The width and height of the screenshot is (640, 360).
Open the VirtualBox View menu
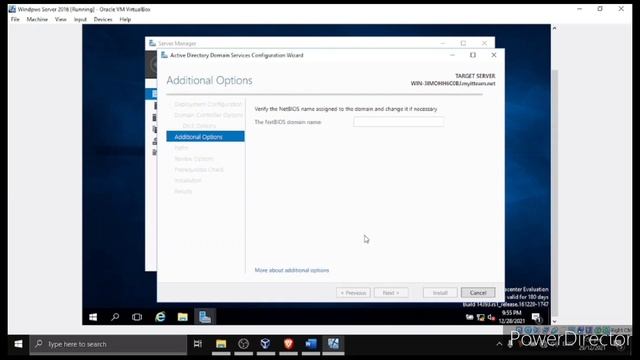point(60,19)
